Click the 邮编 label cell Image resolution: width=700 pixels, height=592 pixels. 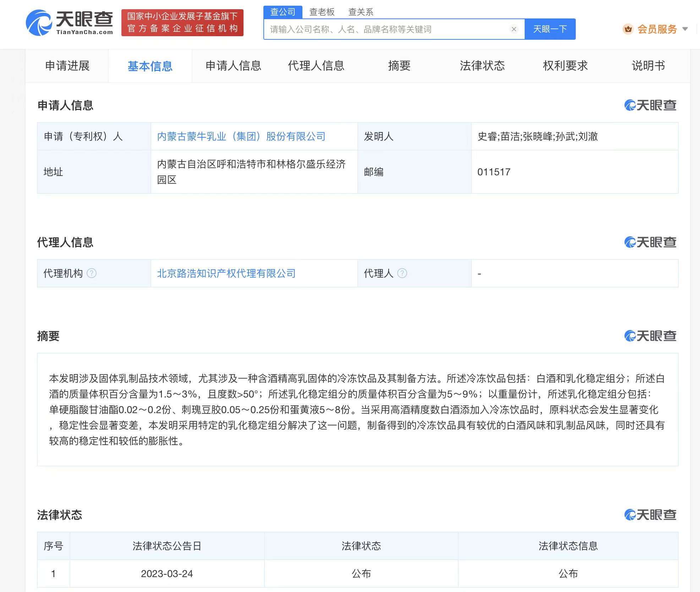(x=414, y=172)
